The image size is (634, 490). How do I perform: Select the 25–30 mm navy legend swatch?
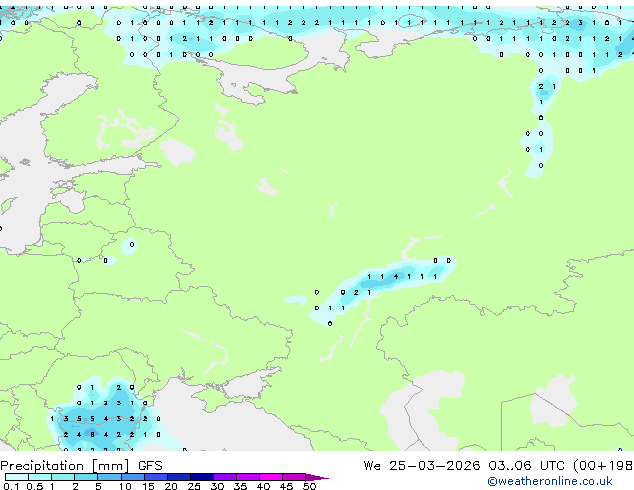click(x=202, y=477)
